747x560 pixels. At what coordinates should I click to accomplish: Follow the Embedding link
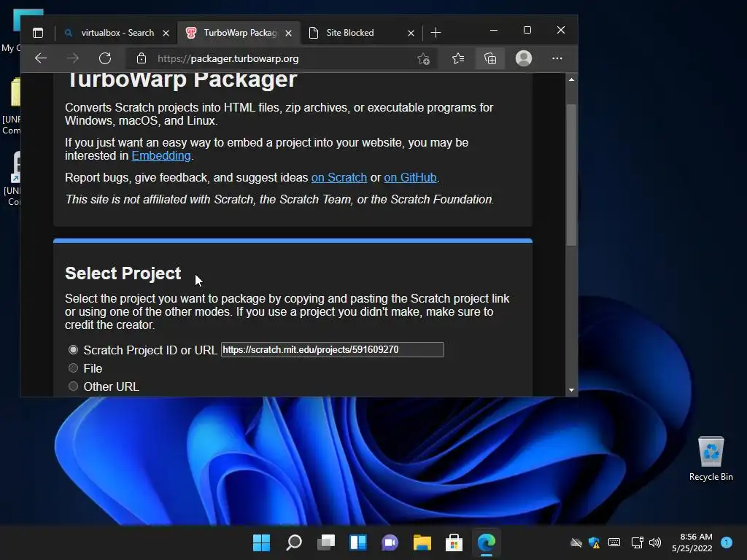click(161, 156)
